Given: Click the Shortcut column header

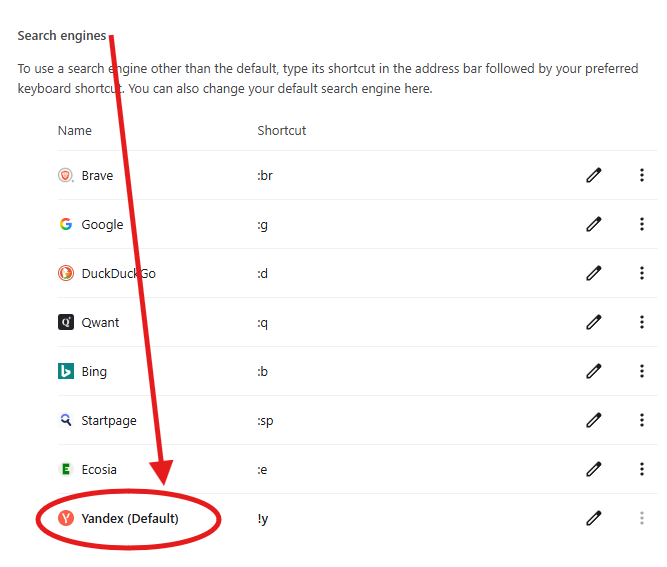Looking at the screenshot, I should pos(281,131).
